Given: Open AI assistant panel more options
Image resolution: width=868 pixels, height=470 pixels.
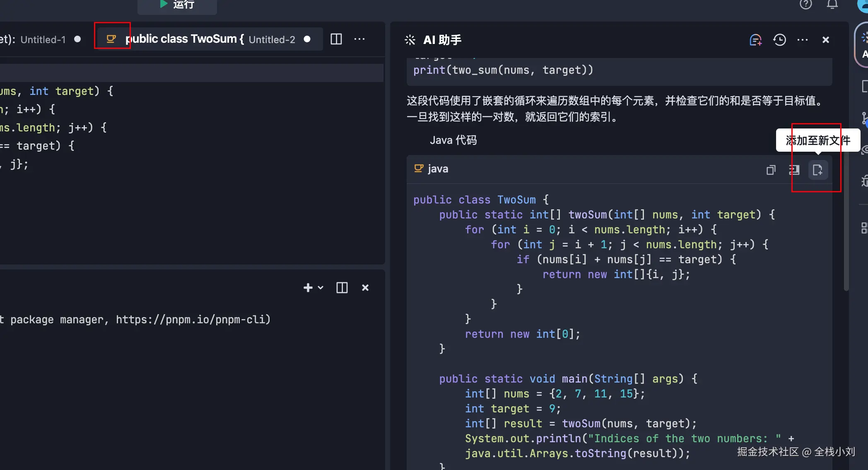Looking at the screenshot, I should [803, 40].
